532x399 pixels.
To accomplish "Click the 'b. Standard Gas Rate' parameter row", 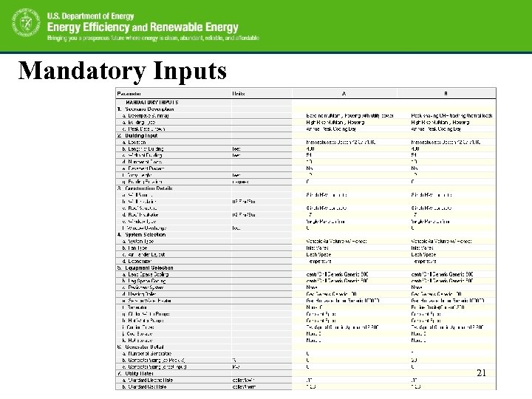I will tap(305, 386).
